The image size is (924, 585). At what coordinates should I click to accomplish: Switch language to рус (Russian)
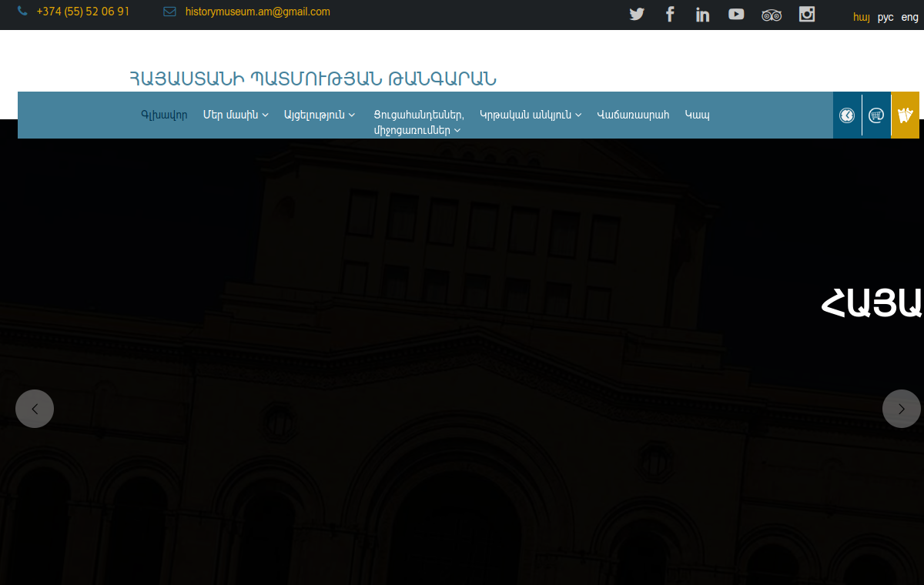click(885, 17)
